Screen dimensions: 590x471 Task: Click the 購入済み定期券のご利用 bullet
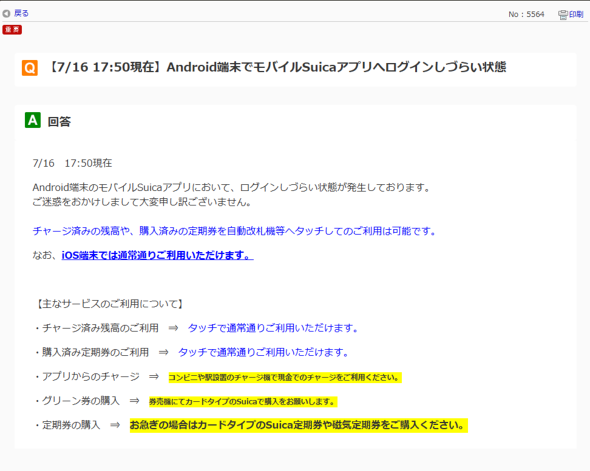point(92,352)
